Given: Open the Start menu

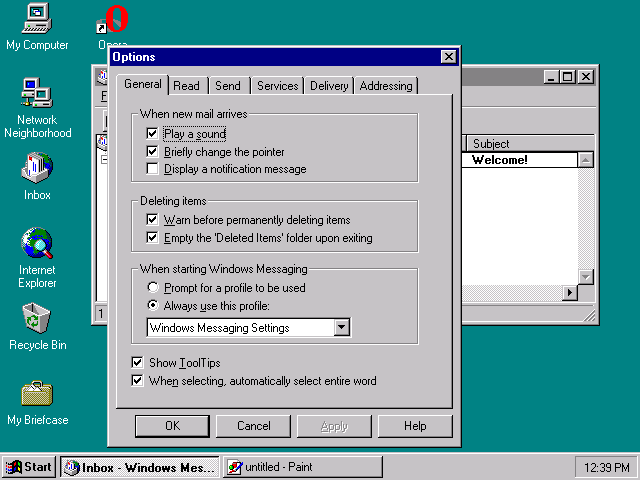Looking at the screenshot, I should click(x=29, y=467).
